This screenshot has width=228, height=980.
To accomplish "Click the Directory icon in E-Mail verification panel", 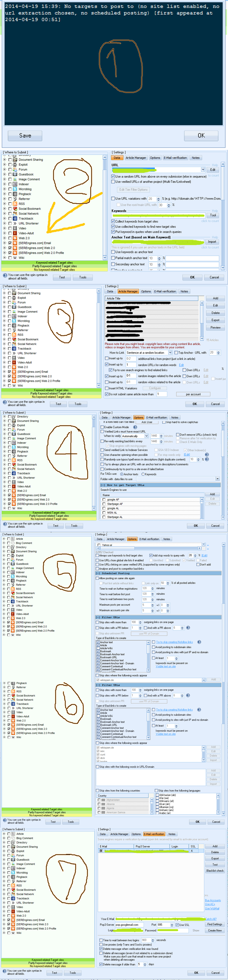I will (13, 843).
